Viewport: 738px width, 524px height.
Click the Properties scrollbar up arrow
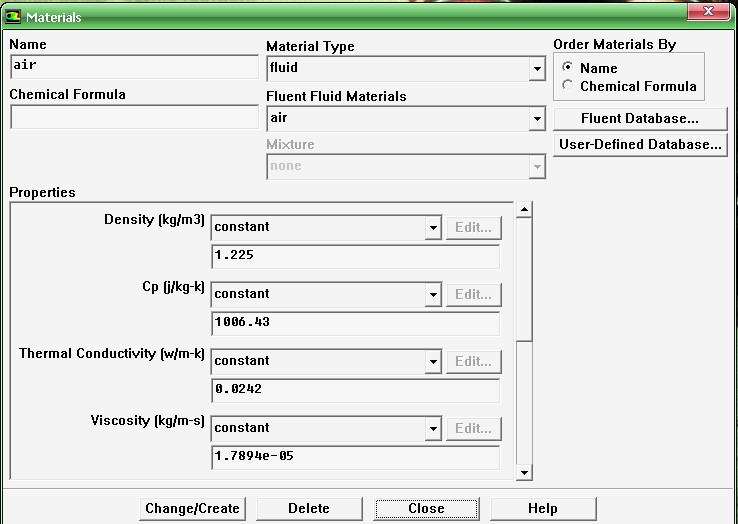coord(524,210)
